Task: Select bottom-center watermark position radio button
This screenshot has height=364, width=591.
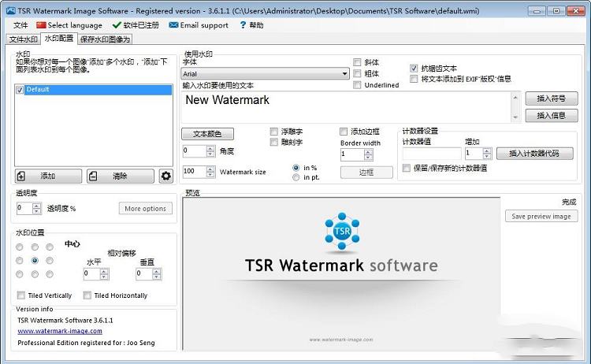Action: tap(35, 274)
